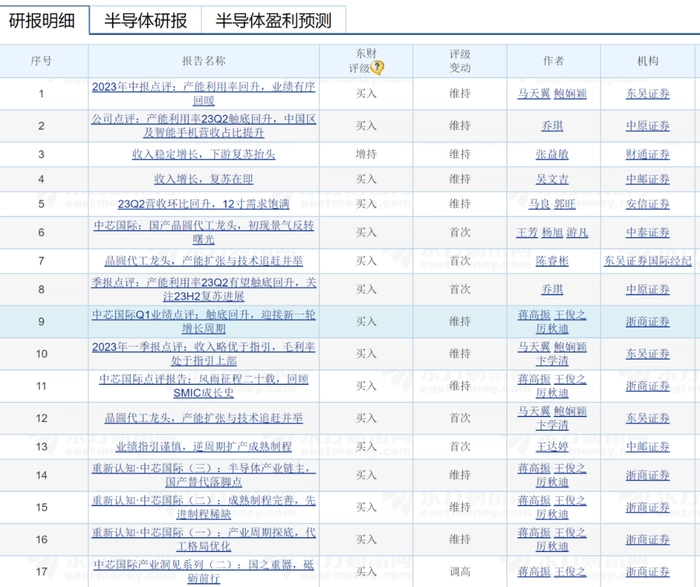Open report titled 收入稳定增长，下游复苏抬头

(x=203, y=154)
